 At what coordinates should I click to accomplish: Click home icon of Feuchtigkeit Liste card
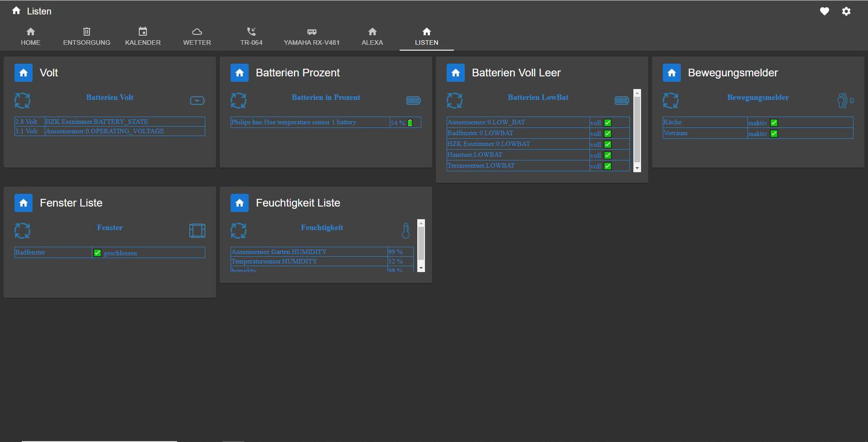[240, 203]
